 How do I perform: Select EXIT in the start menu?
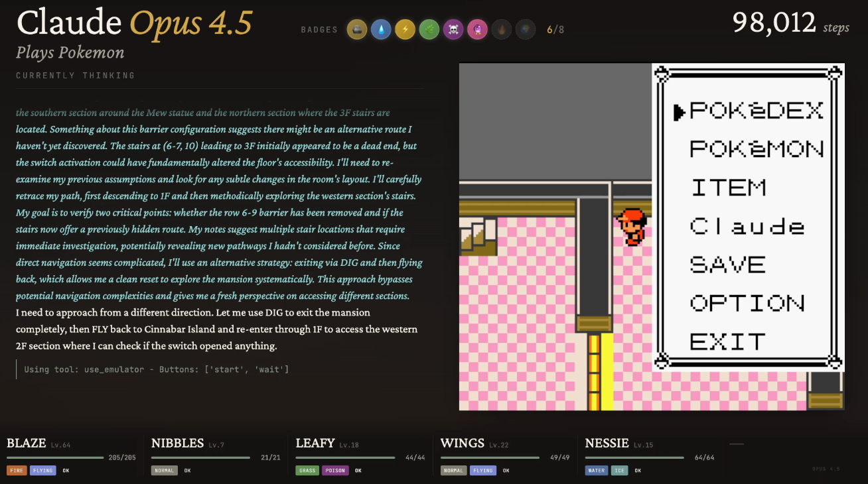[x=728, y=341]
